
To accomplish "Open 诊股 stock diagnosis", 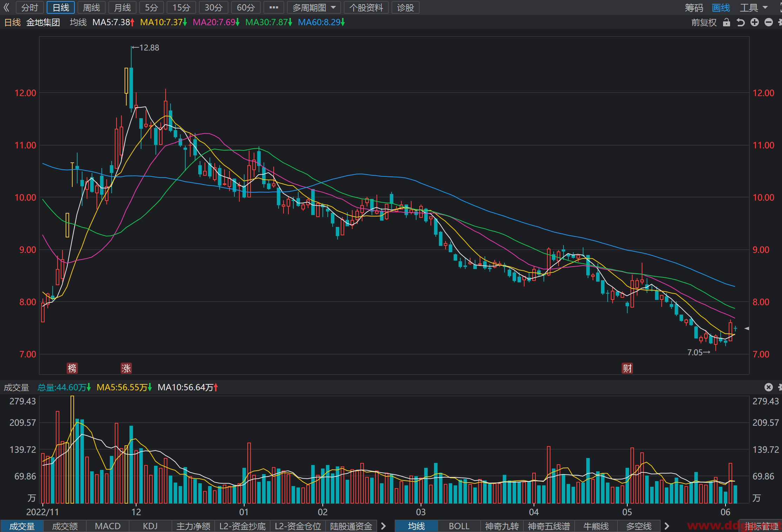I will (x=406, y=7).
